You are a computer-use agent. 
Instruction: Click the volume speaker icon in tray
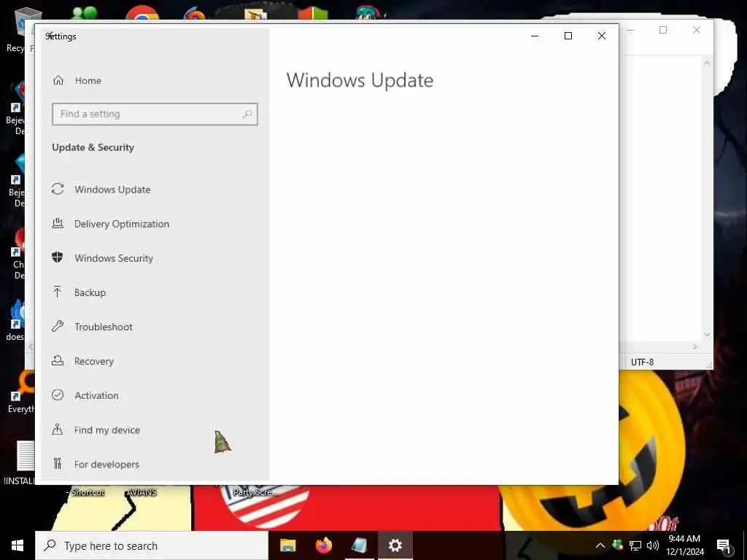(653, 545)
